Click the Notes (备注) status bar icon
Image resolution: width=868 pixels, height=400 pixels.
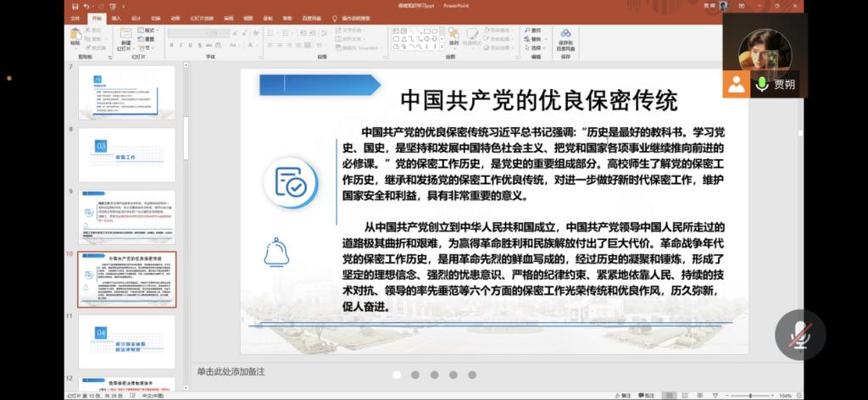coord(621,396)
